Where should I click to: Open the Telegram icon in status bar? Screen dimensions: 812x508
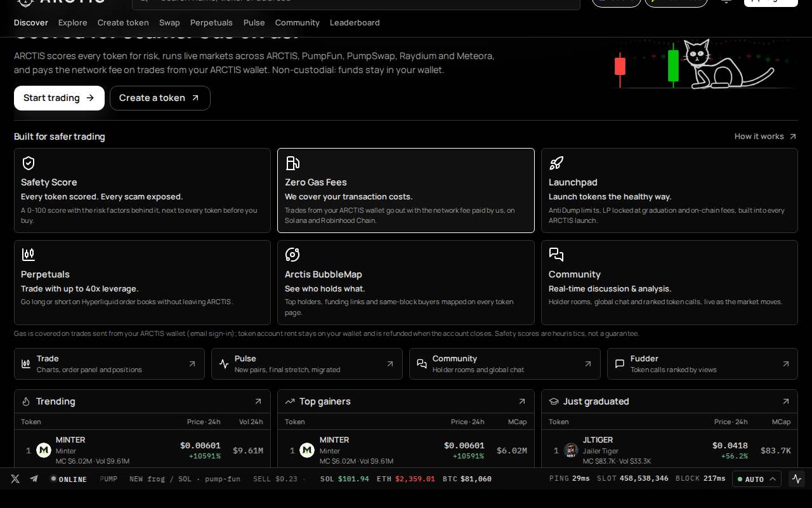(34, 479)
